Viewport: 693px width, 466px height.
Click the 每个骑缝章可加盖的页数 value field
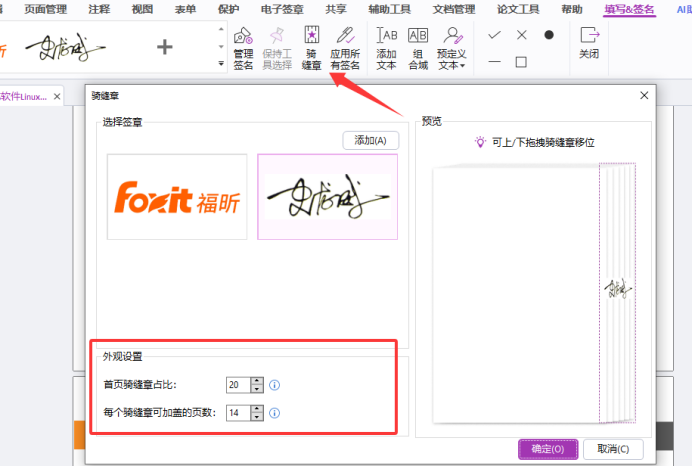tap(238, 413)
